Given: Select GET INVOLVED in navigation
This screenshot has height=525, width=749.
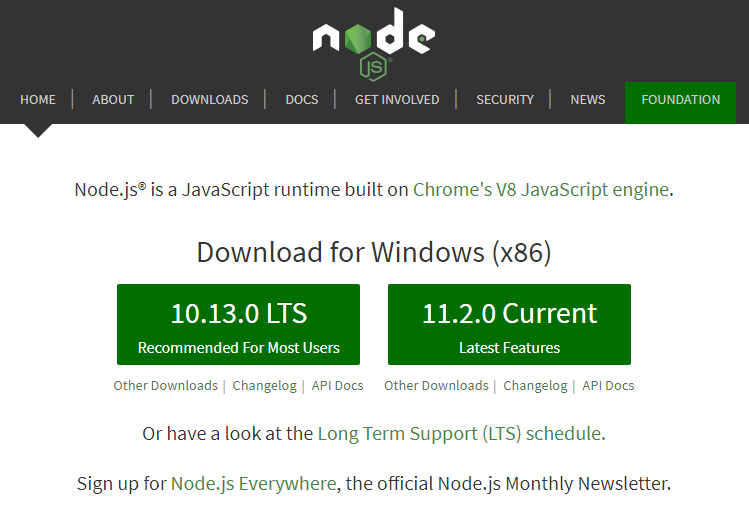Looking at the screenshot, I should click(x=397, y=99).
